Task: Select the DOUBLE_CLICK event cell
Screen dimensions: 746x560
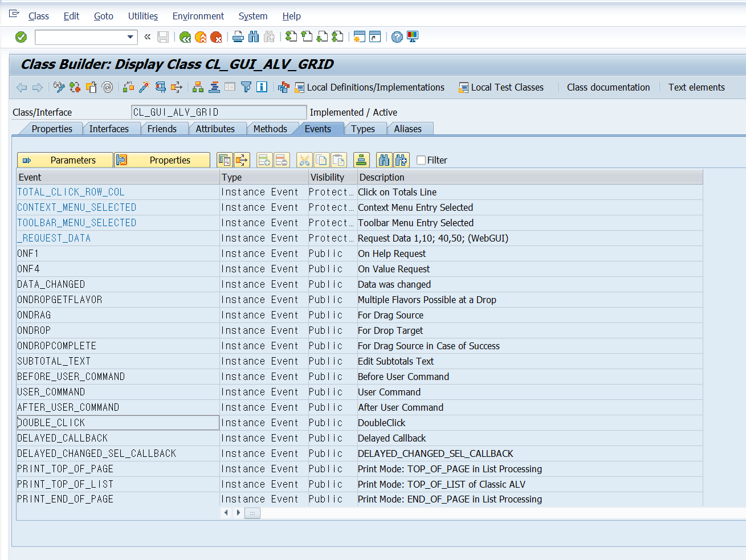Action: pos(118,423)
